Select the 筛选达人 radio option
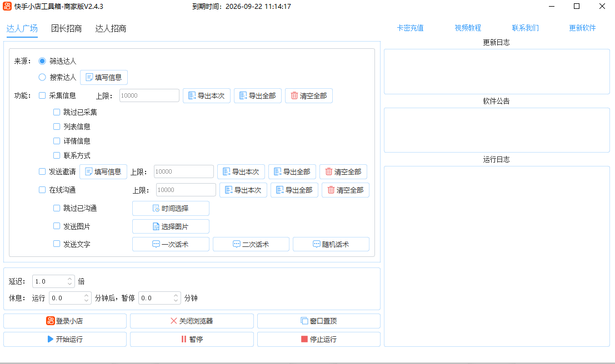Screen dimensions: 615x364 click(42, 61)
